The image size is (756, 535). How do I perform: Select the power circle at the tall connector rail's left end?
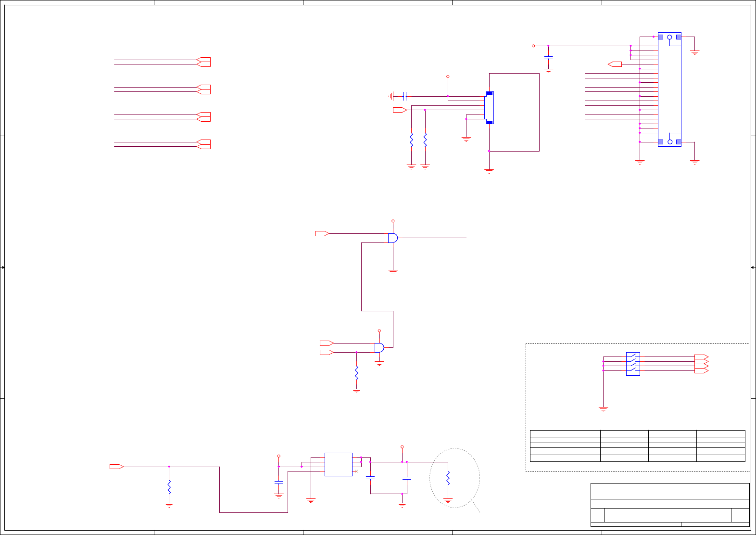click(533, 46)
